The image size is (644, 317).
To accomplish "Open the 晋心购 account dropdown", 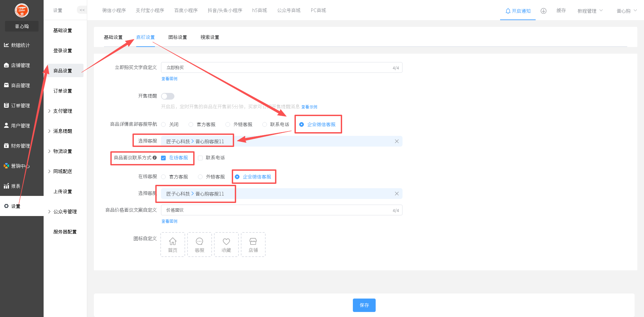I will click(627, 11).
